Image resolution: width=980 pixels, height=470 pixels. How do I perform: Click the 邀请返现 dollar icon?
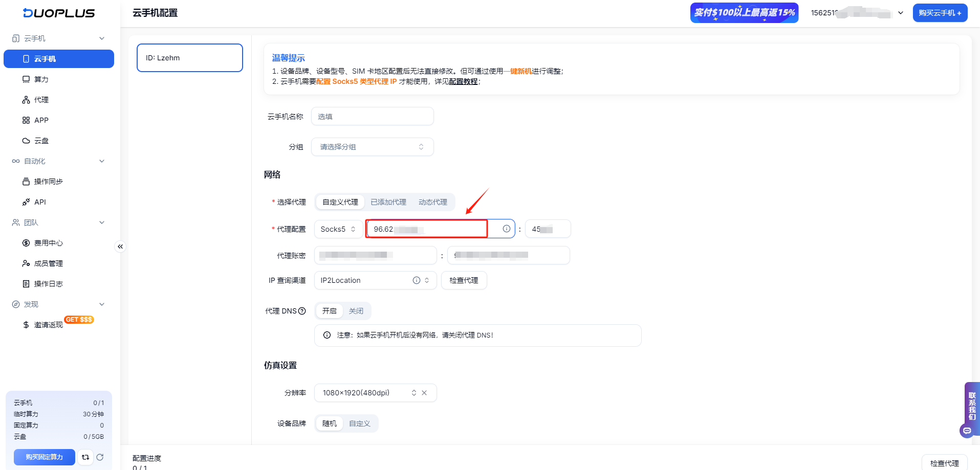pos(26,325)
